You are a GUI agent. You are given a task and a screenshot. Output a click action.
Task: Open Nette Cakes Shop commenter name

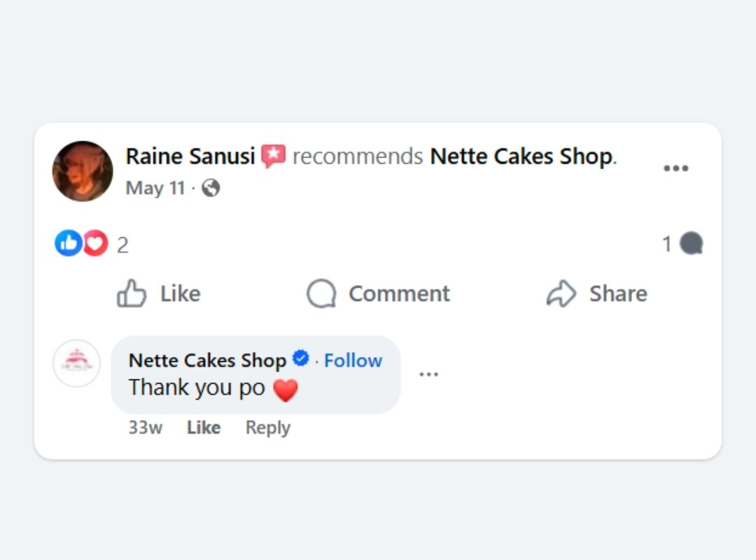tap(207, 360)
